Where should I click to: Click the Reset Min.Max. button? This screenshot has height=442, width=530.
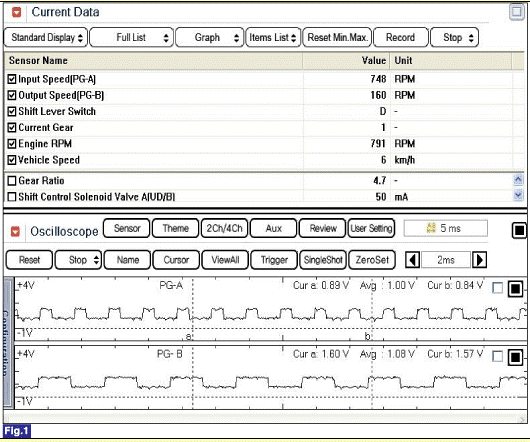(x=337, y=37)
